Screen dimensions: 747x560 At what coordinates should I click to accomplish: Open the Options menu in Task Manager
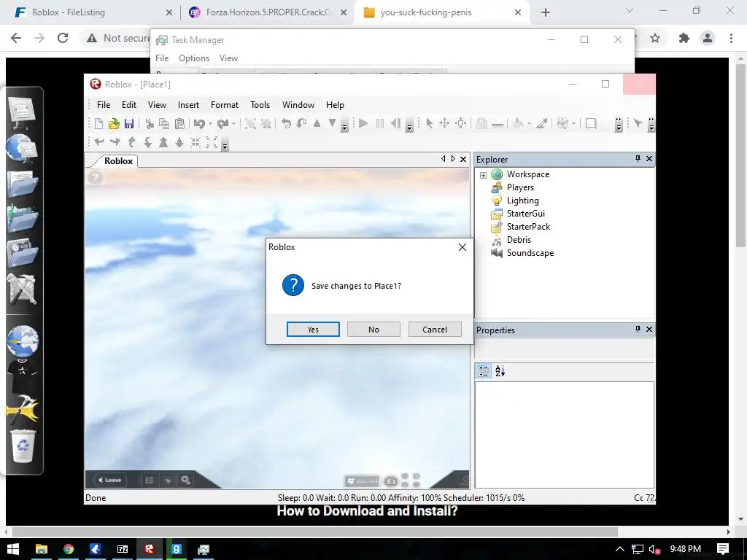194,58
